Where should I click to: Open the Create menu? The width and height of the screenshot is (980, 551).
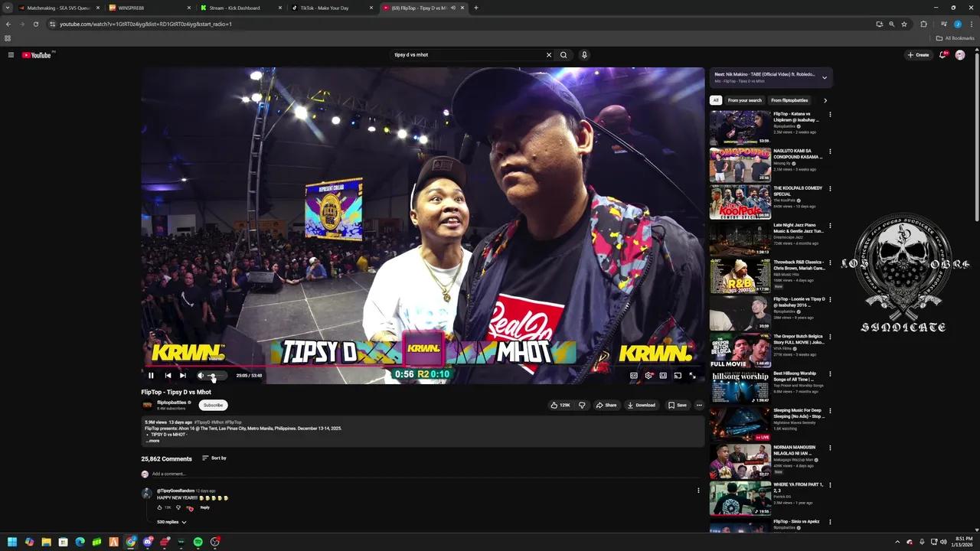coord(918,55)
